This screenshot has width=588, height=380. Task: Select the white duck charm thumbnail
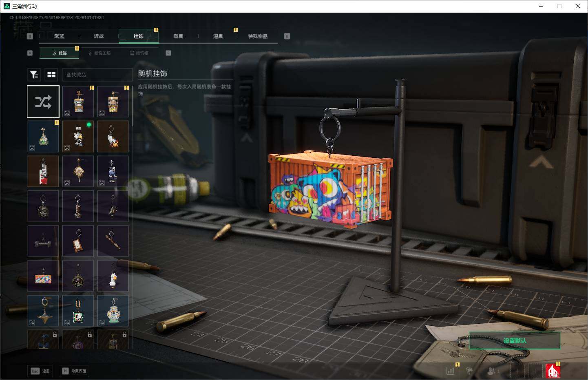113,276
